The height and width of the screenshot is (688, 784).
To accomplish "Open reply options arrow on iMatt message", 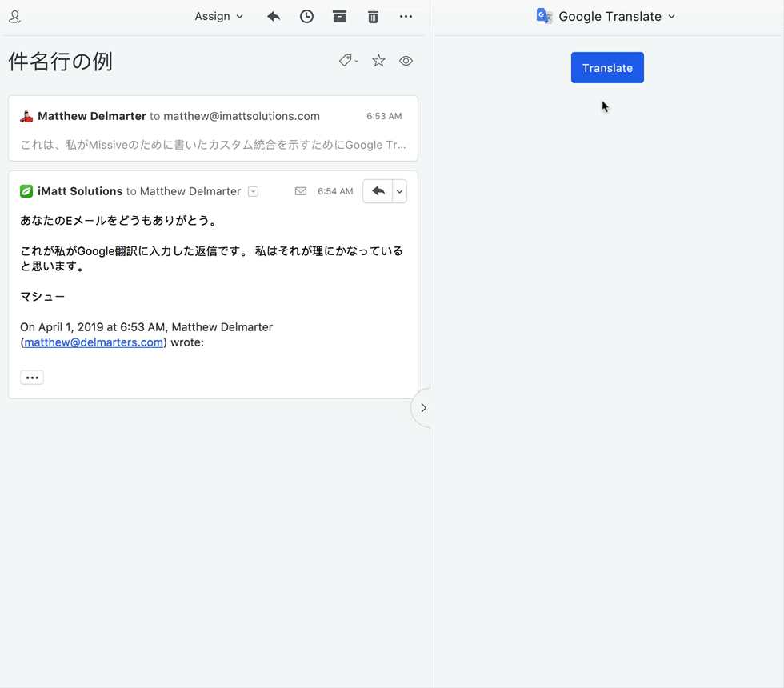I will (x=399, y=191).
